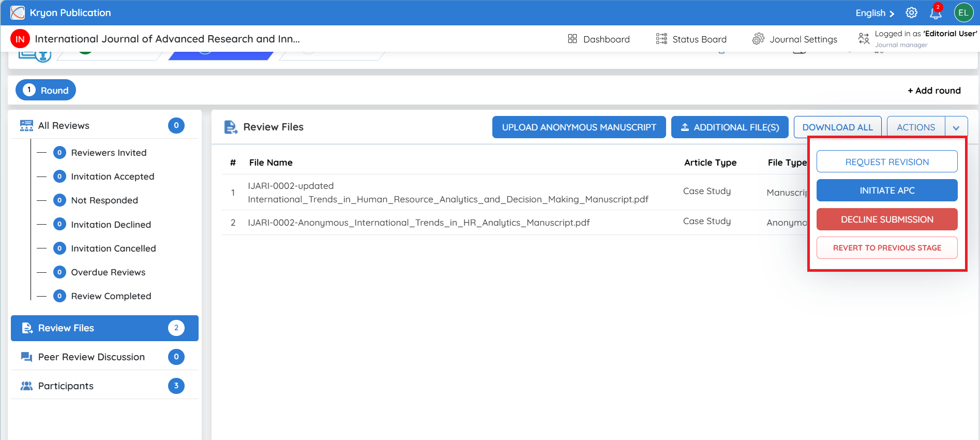Expand the Actions dropdown arrow

[x=956, y=127]
